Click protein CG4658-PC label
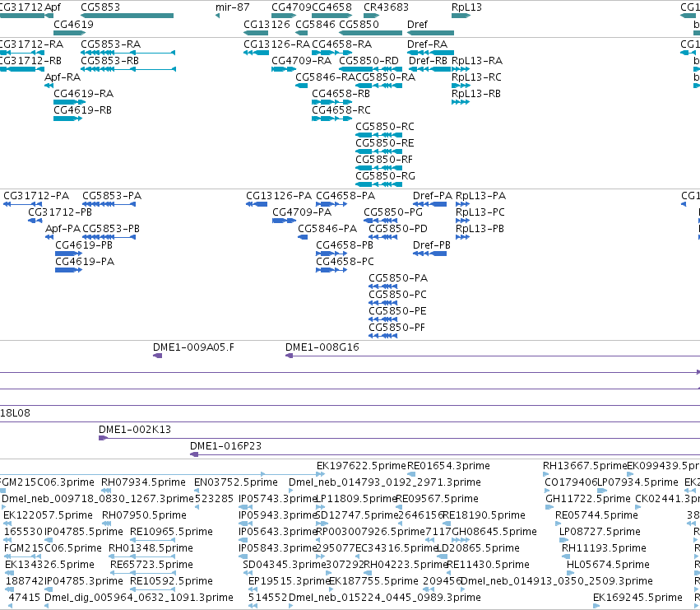The image size is (700, 610). pyautogui.click(x=345, y=262)
